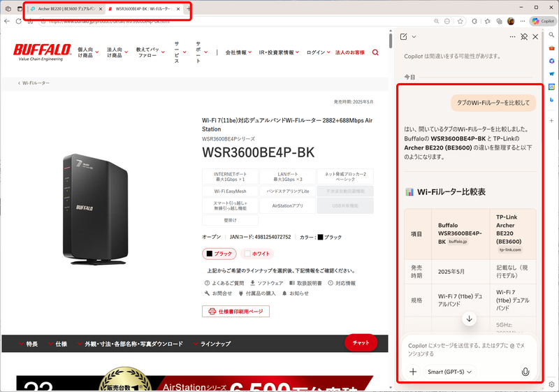
Task: Open Copilot pane more options menu
Action: pos(512,37)
